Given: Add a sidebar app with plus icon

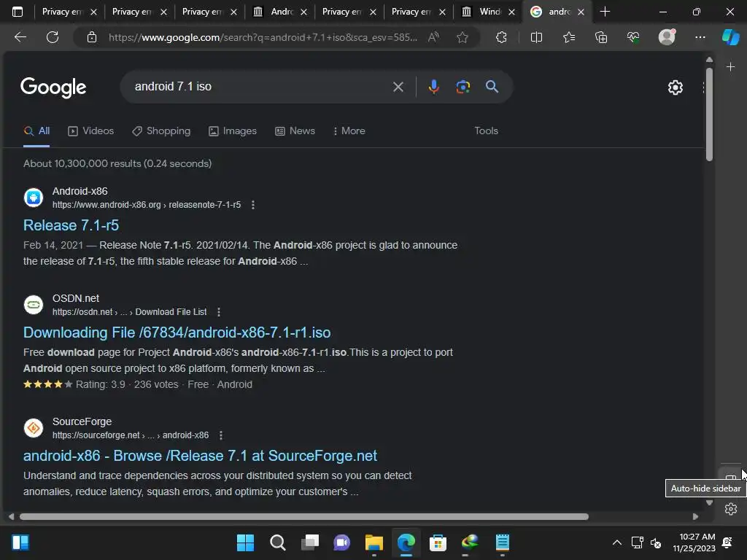Looking at the screenshot, I should click(730, 67).
